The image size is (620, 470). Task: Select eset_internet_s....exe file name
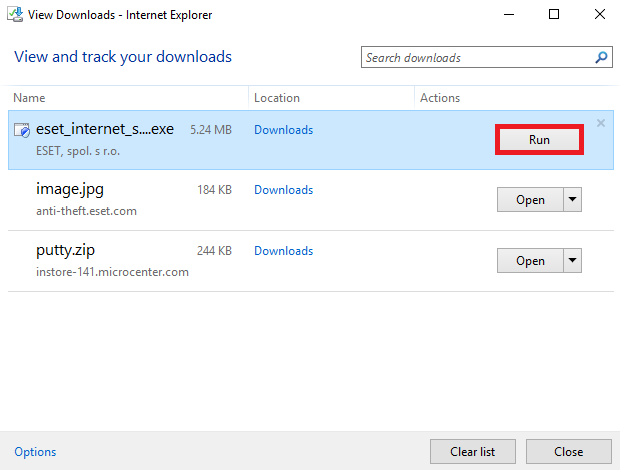click(105, 129)
